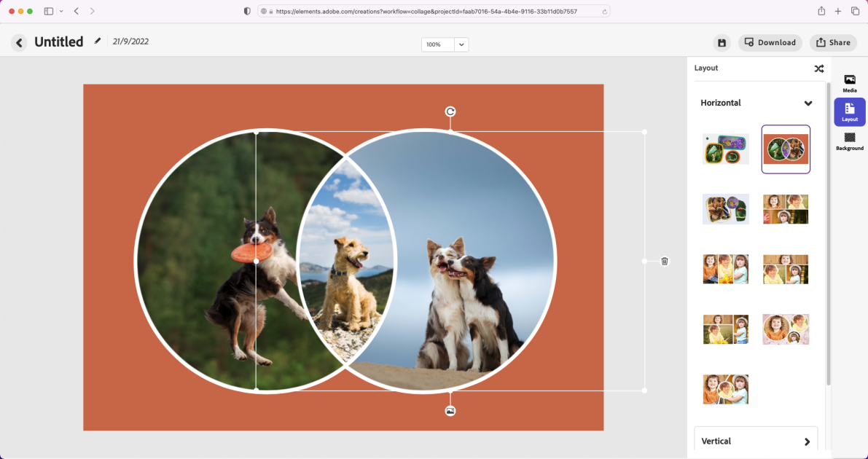Open the Media panel
The image size is (868, 459).
[849, 82]
